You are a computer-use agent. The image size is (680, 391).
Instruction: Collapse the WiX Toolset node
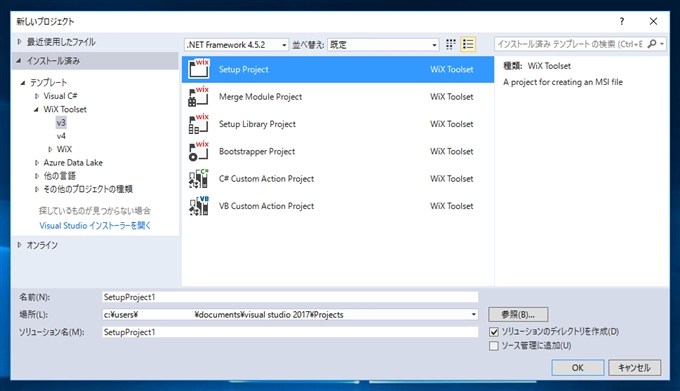pos(36,110)
